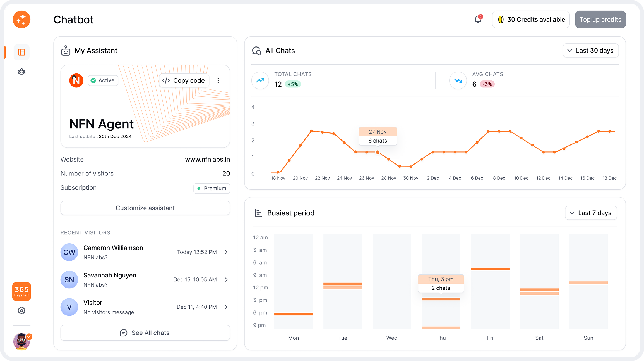Viewport: 644px width, 361px height.
Task: Click Top up credits button
Action: [600, 20]
